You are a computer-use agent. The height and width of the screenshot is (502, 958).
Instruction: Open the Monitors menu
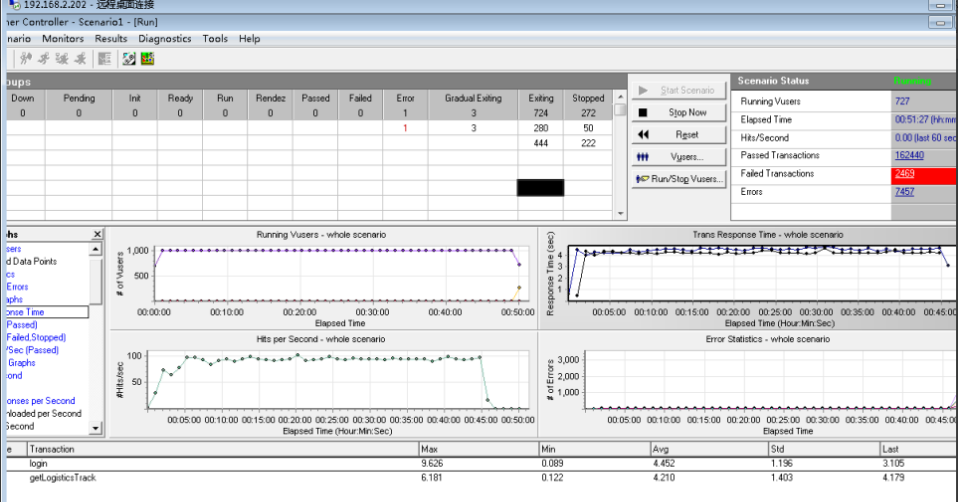[x=63, y=38]
